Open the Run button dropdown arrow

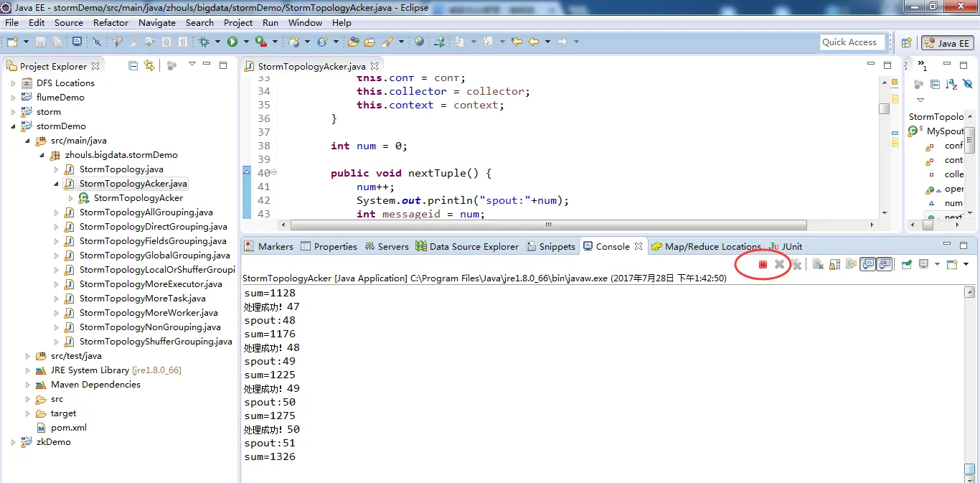[245, 42]
